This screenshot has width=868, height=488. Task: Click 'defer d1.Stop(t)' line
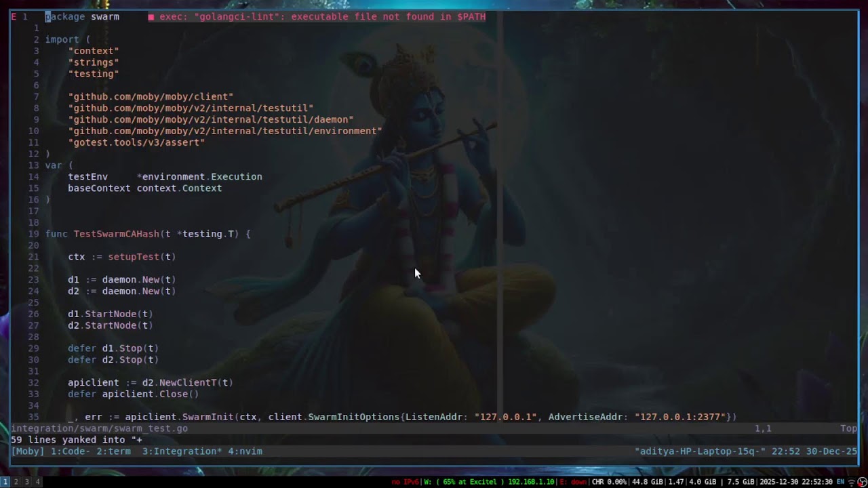tap(113, 349)
